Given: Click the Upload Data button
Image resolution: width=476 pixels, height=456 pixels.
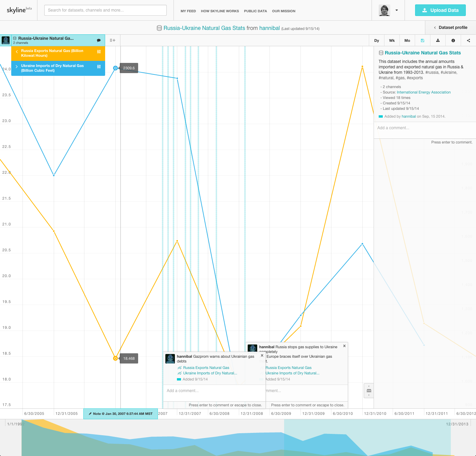Looking at the screenshot, I should [440, 10].
